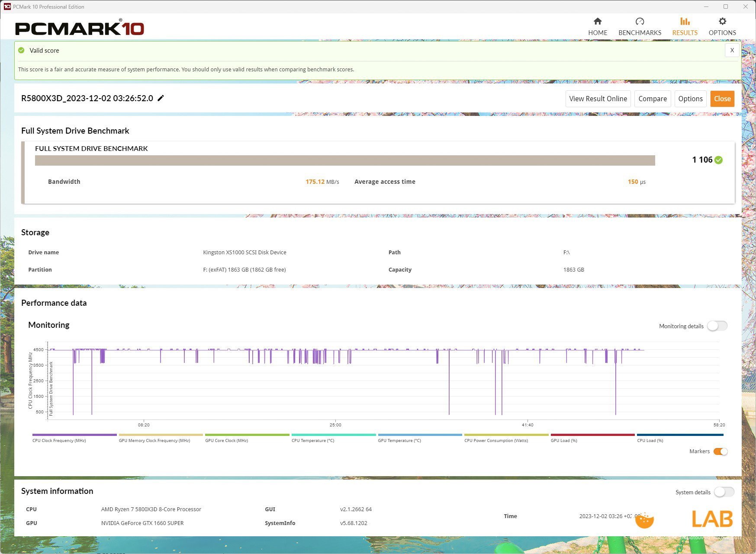Dismiss the Valid score banner
756x554 pixels.
click(x=732, y=50)
